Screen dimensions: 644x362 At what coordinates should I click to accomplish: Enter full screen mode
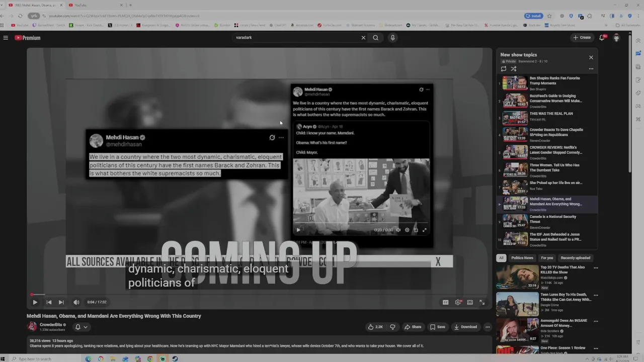[482, 302]
